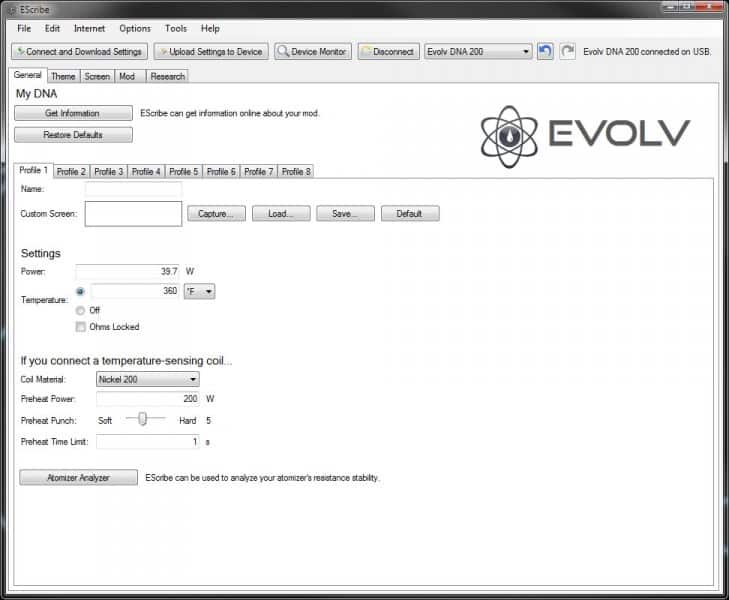Select the Profile 2 tab
Viewport: 729px width, 600px height.
tap(71, 171)
